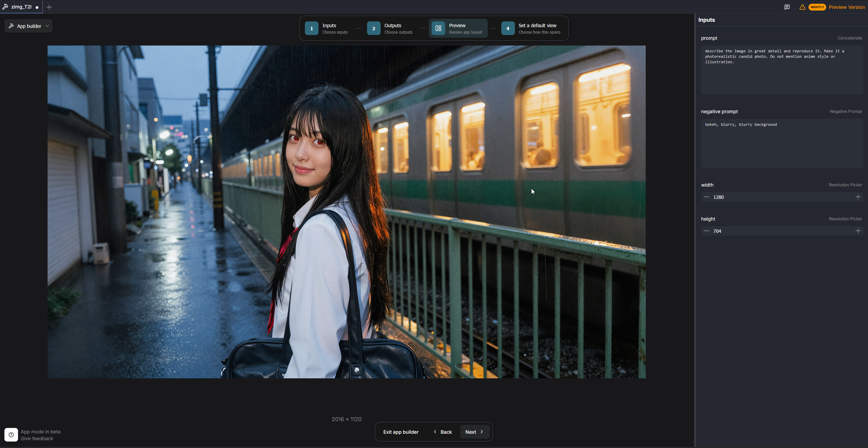
Task: Click the warning triangle icon
Action: pos(802,7)
